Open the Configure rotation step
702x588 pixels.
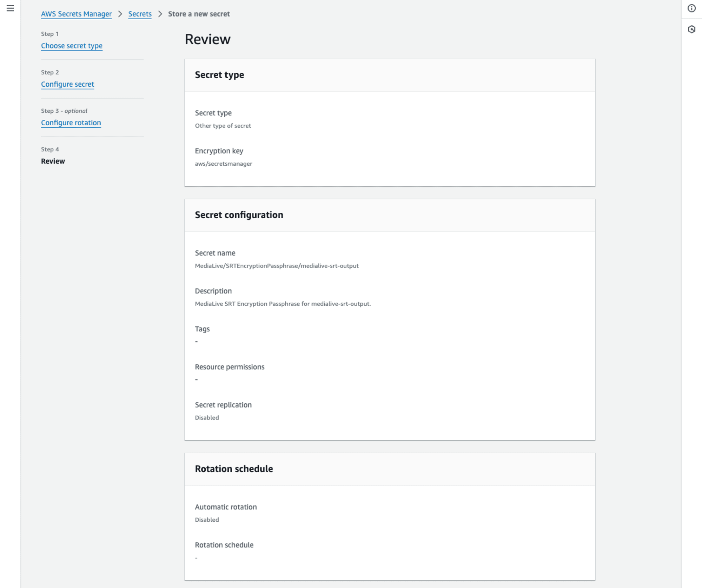[71, 123]
